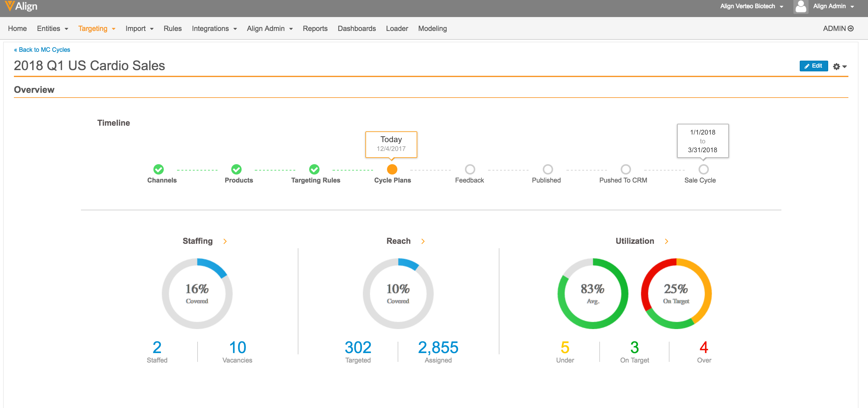Click the ADMIN arrow icon

[851, 29]
